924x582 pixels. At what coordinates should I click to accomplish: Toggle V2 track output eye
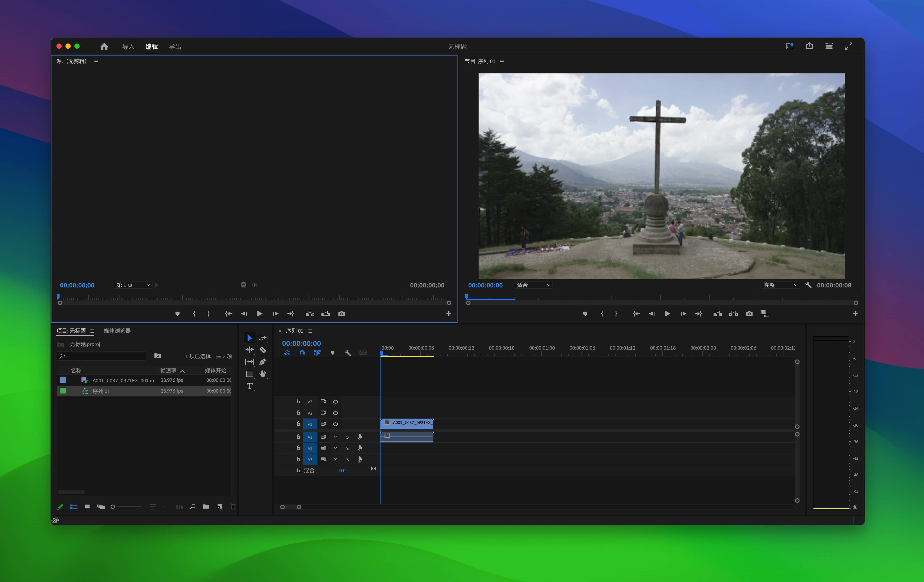[x=335, y=413]
